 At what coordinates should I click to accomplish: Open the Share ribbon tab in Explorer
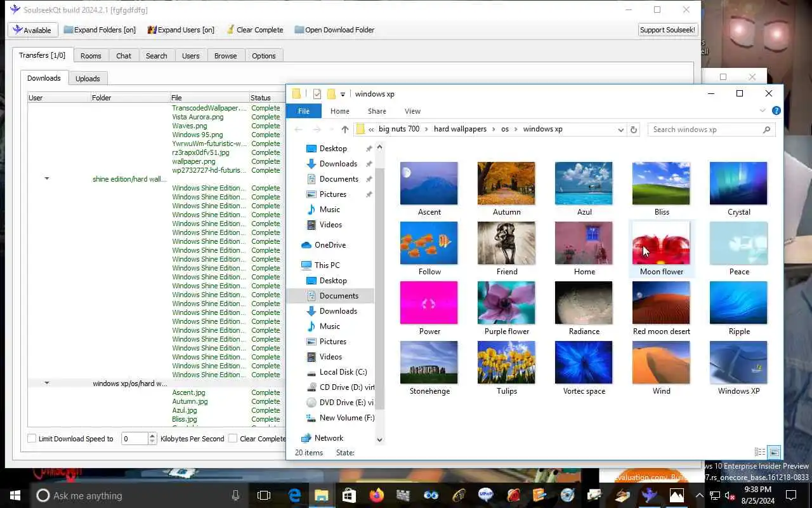[377, 111]
